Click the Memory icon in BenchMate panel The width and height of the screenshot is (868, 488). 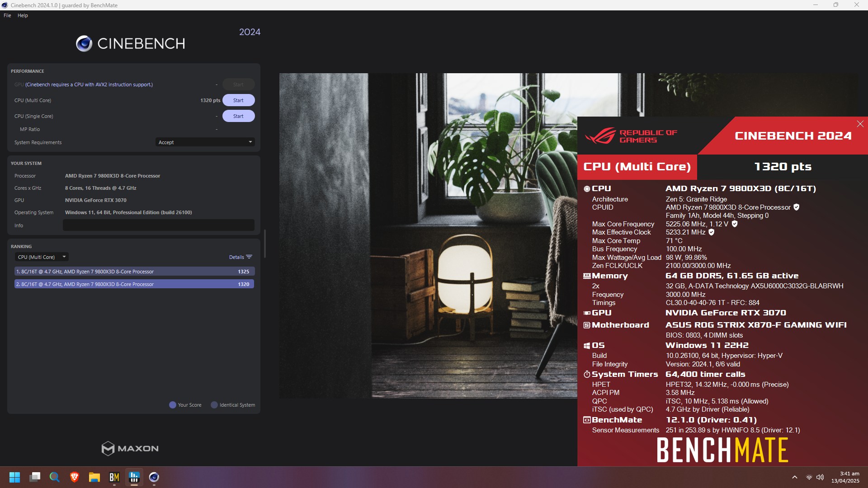587,276
